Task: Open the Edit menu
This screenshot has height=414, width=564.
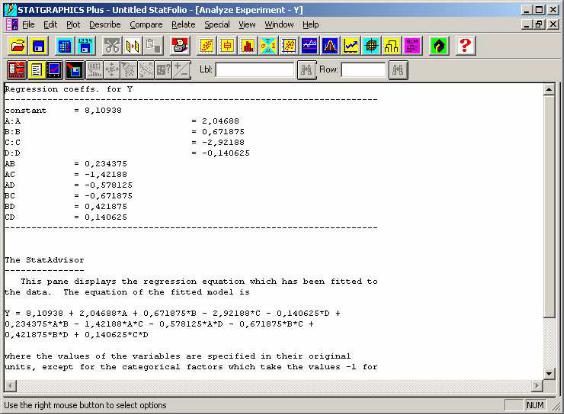Action: point(50,24)
